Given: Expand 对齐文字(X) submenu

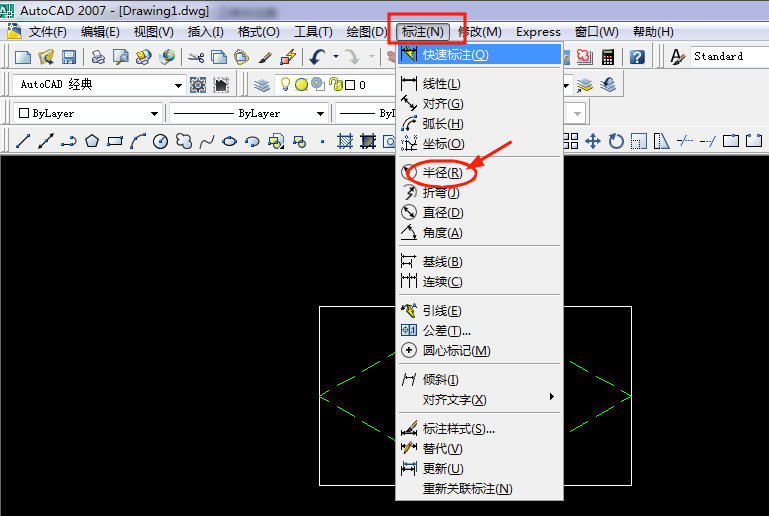Looking at the screenshot, I should [479, 399].
